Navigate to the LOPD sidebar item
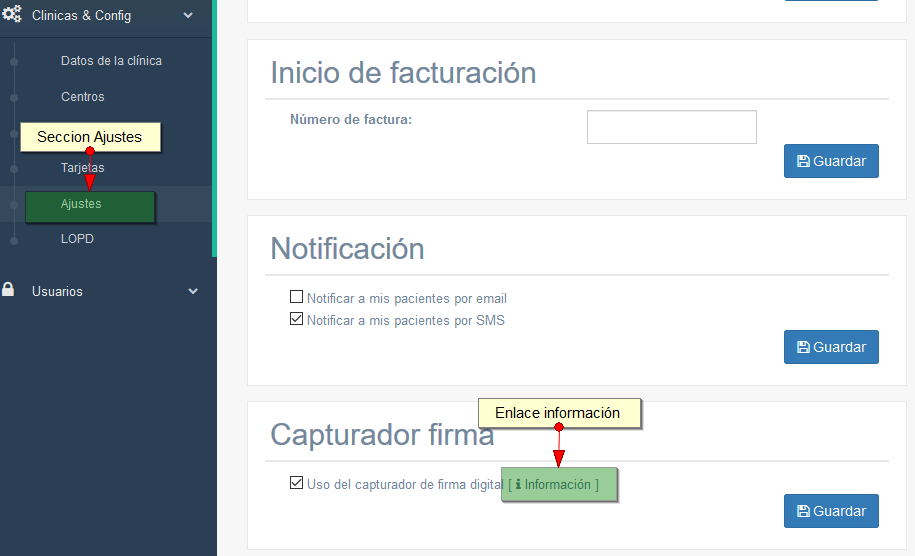The height and width of the screenshot is (556, 915). point(77,239)
